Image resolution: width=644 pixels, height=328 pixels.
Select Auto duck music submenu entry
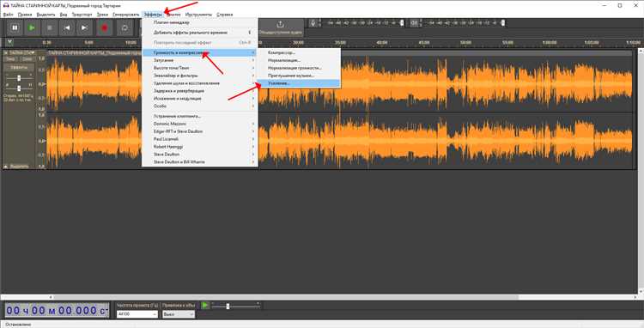(299, 76)
